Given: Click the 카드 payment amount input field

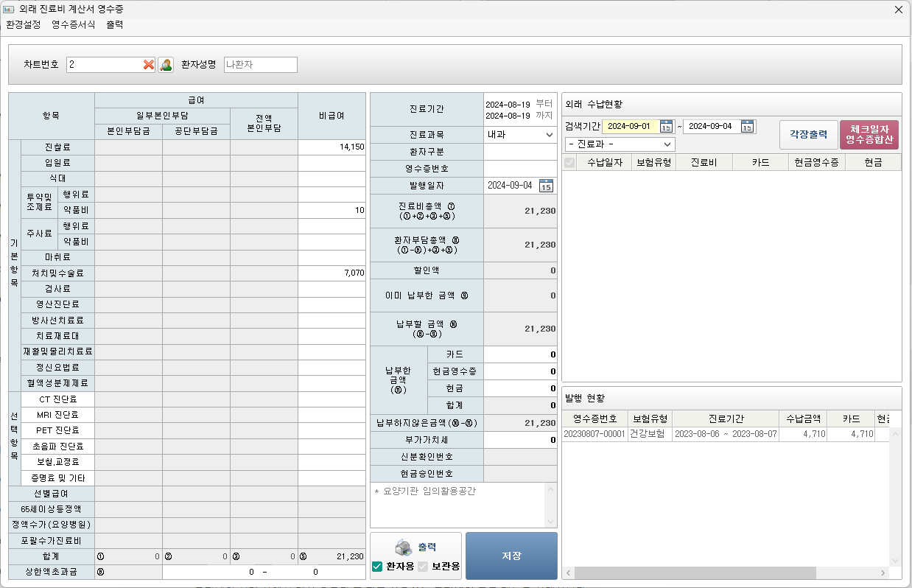Looking at the screenshot, I should coord(520,354).
